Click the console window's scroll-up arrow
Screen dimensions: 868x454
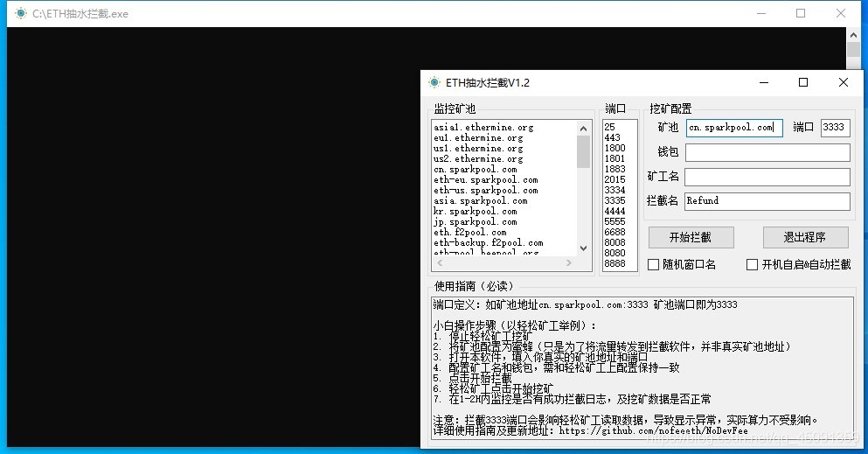(x=854, y=35)
